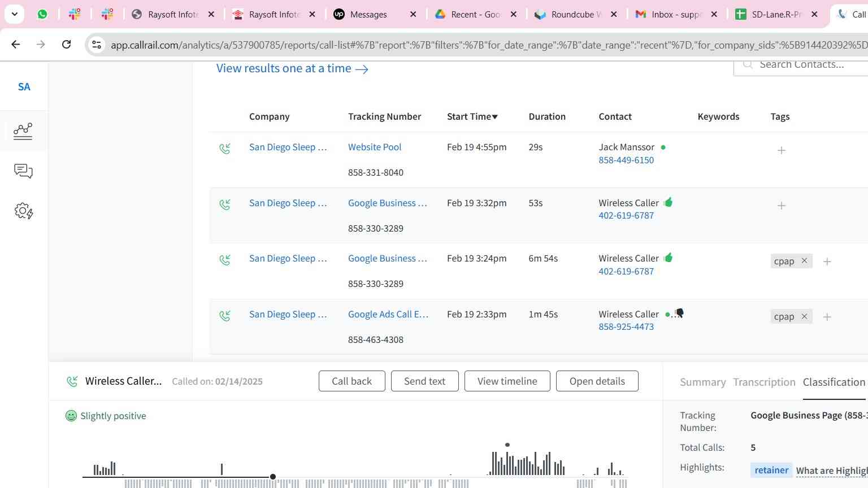Click thumbs-down icon on 1m 45s call
The height and width of the screenshot is (488, 868).
pos(679,313)
